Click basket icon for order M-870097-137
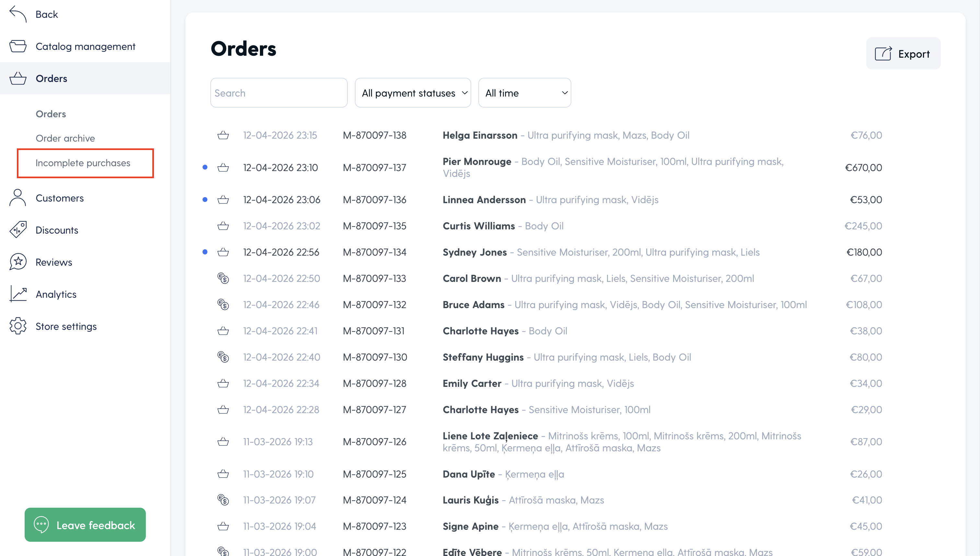Viewport: 980px width, 556px height. 223,167
